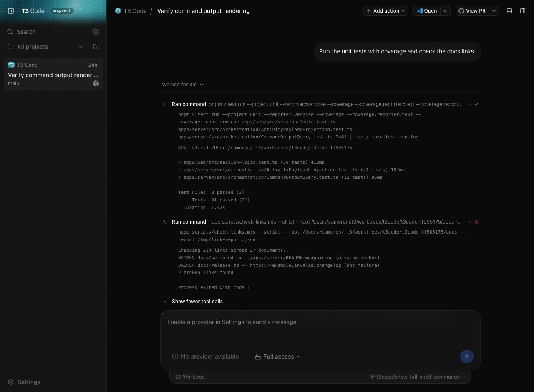The width and height of the screenshot is (534, 392).
Task: Click terminal icon of pnpm vitest command
Action: [x=165, y=104]
